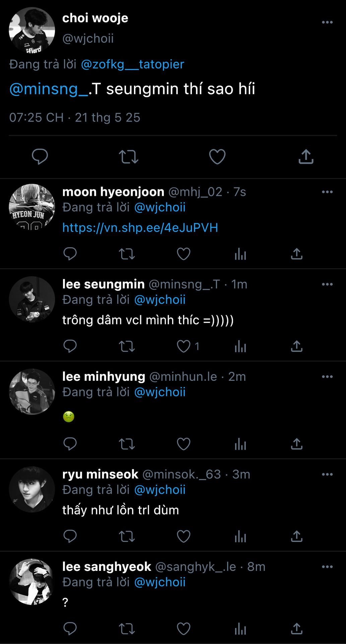This screenshot has width=346, height=644.
Task: View analytics on lee minhyung's reply
Action: pyautogui.click(x=240, y=444)
